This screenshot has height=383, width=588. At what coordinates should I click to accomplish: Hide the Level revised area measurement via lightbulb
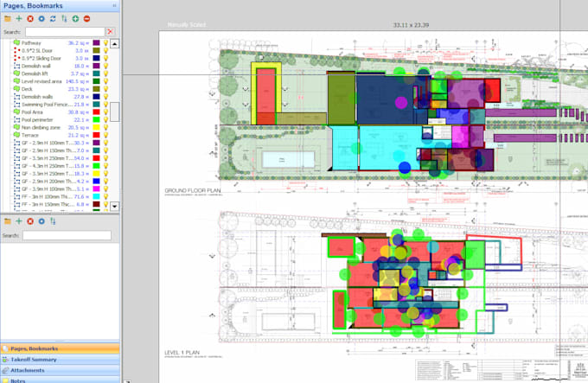point(106,81)
